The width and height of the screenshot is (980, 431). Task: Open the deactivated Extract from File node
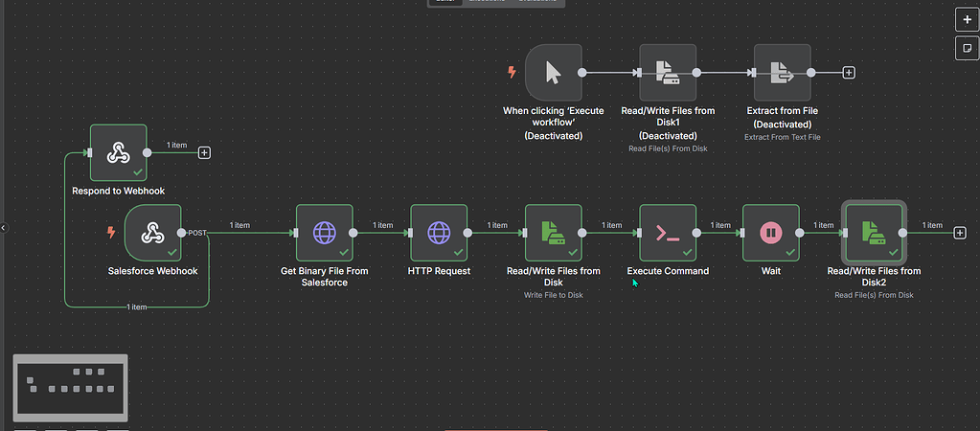click(782, 72)
